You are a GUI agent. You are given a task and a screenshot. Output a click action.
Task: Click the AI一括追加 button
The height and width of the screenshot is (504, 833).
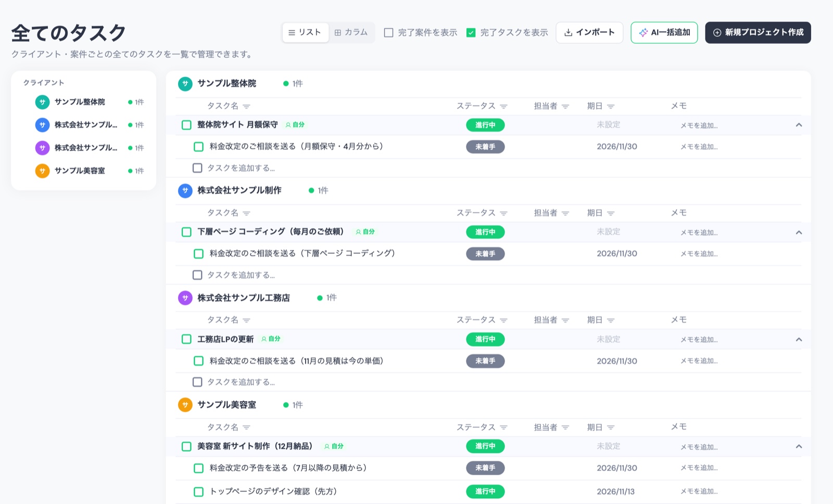664,33
